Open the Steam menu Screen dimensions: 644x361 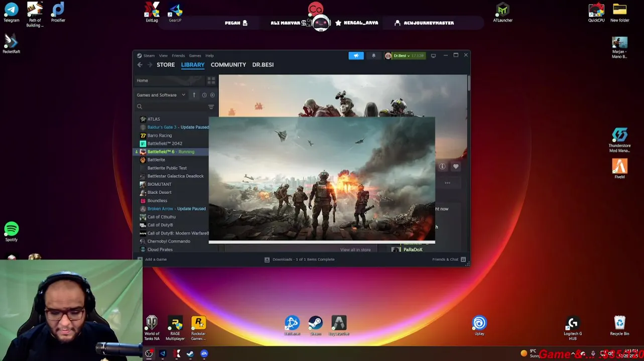149,56
